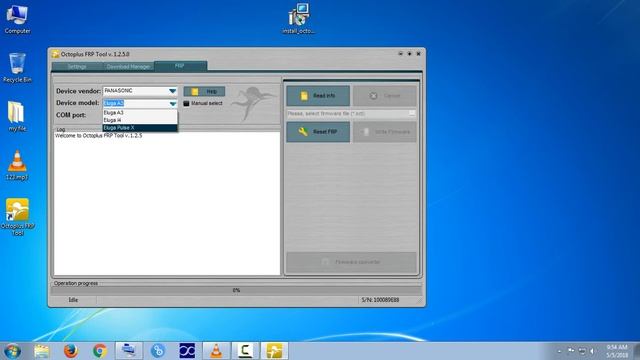
Task: Choose Eluga A3 from model list
Action: pyautogui.click(x=140, y=113)
